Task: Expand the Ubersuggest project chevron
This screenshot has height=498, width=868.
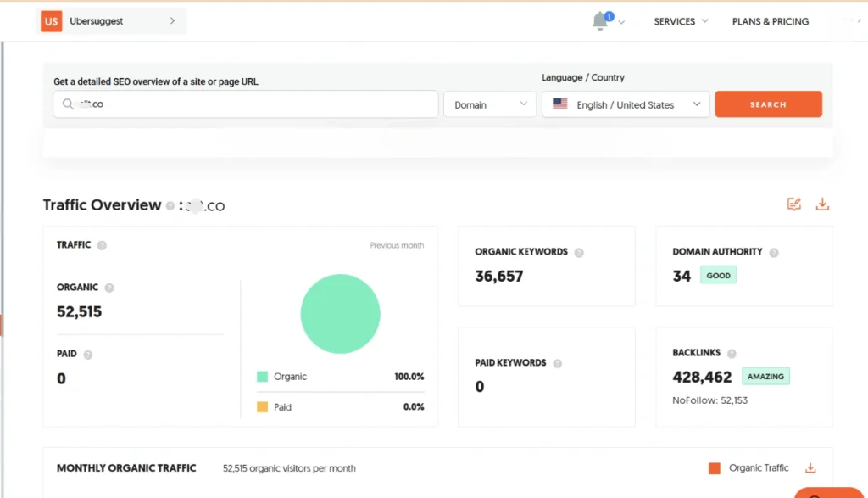Action: coord(172,21)
